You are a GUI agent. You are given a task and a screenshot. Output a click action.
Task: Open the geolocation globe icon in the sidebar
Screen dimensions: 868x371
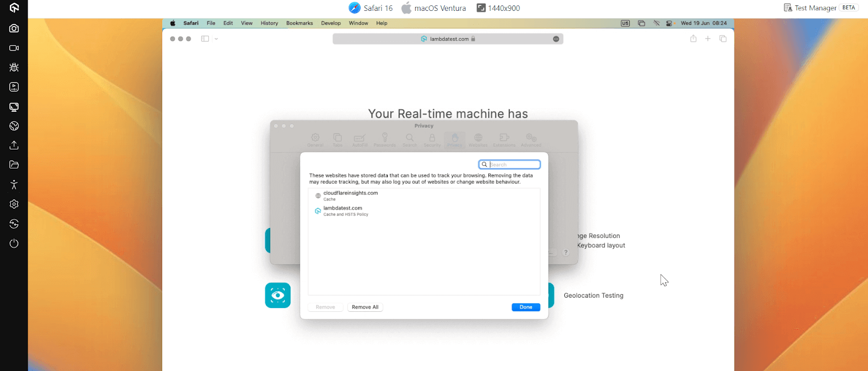pyautogui.click(x=14, y=126)
